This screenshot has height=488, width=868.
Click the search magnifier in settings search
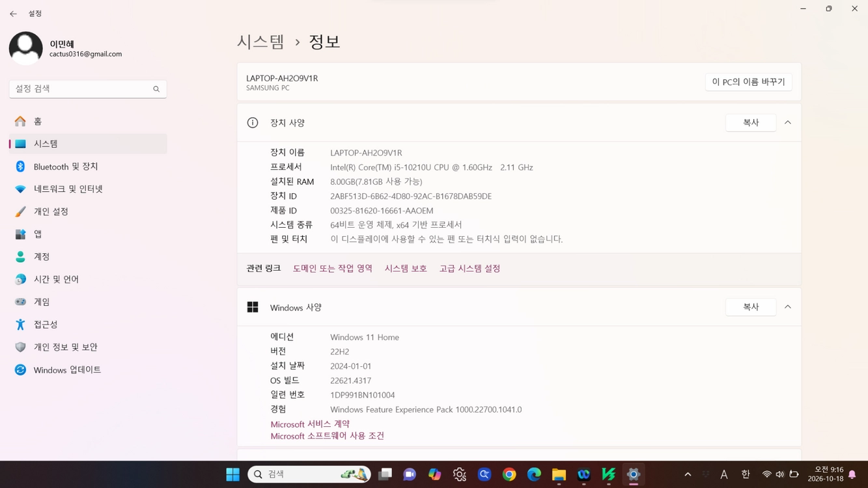click(156, 89)
